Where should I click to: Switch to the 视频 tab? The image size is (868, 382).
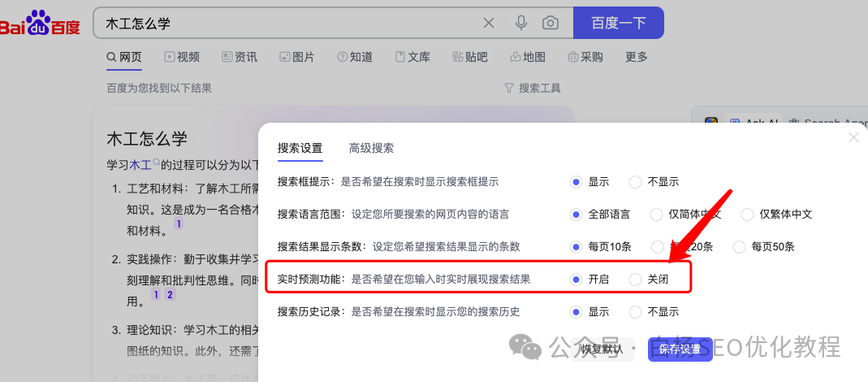click(182, 57)
